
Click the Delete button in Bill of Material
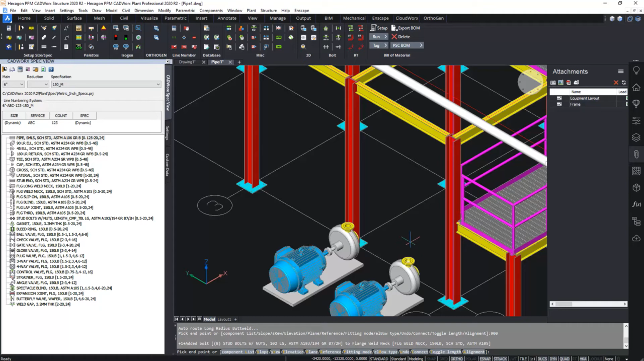point(400,37)
